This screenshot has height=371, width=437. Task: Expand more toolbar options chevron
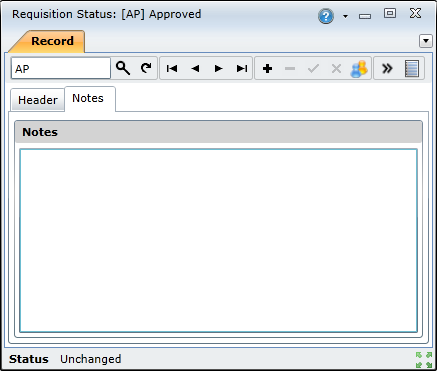(x=387, y=69)
